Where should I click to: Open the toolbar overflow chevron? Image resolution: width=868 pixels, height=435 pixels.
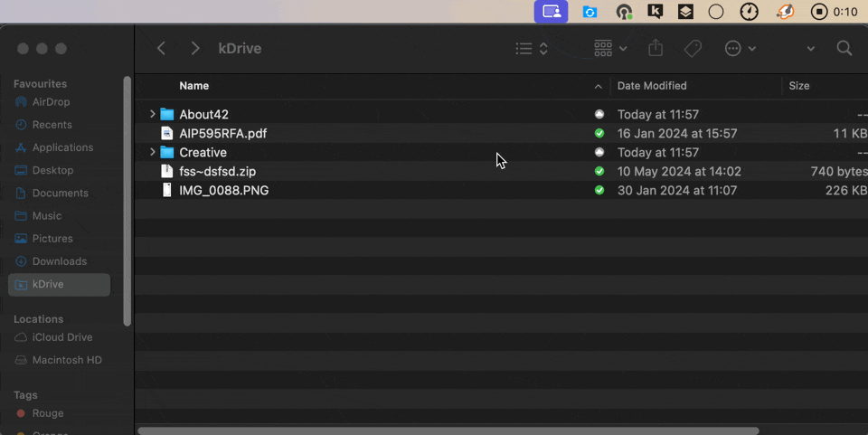pos(810,49)
